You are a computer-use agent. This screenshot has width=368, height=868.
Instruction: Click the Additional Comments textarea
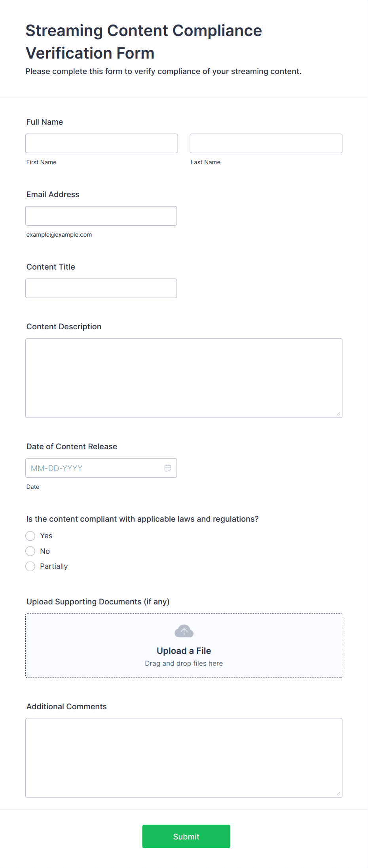pos(184,758)
